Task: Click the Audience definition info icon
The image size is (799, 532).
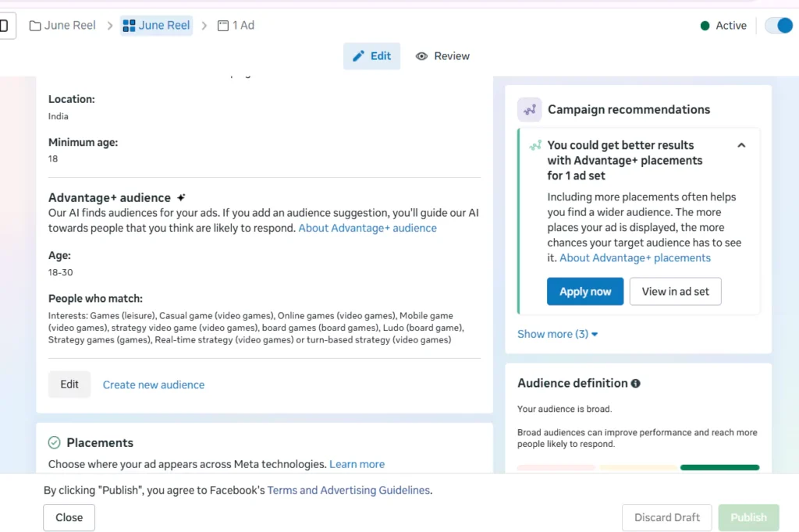Action: pyautogui.click(x=636, y=384)
